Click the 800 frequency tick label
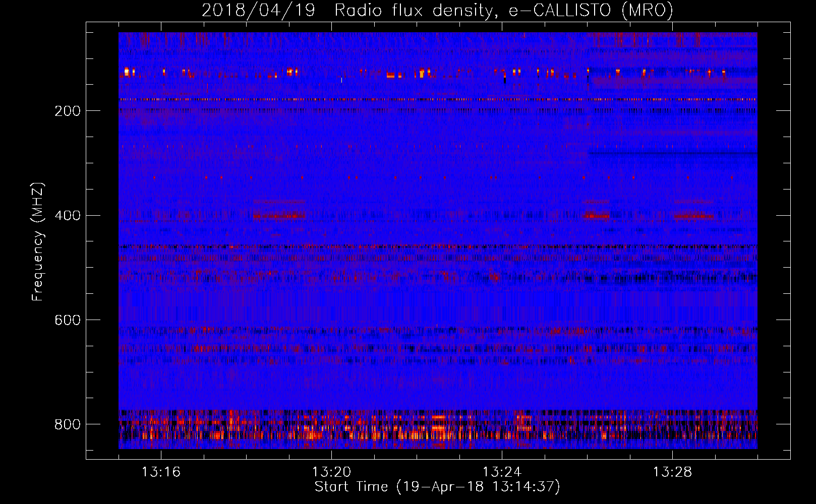Image resolution: width=816 pixels, height=504 pixels. (x=68, y=425)
